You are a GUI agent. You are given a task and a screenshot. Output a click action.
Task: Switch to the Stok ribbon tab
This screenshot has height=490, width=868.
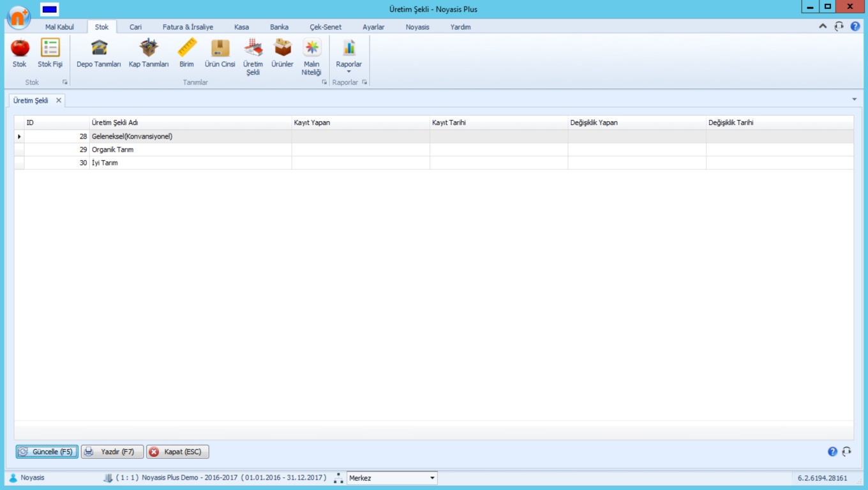pos(101,27)
